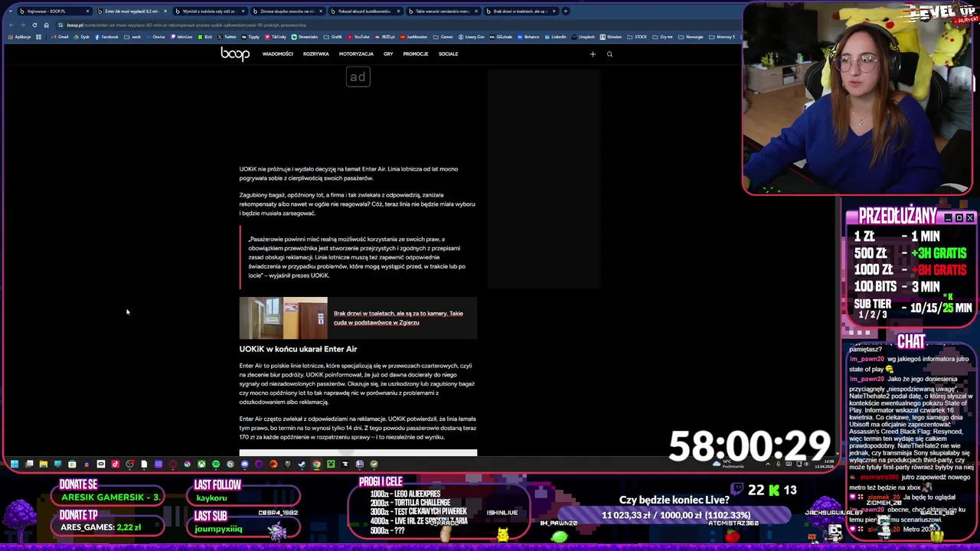
Task: Click the plus icon in the boop header
Action: coord(593,54)
